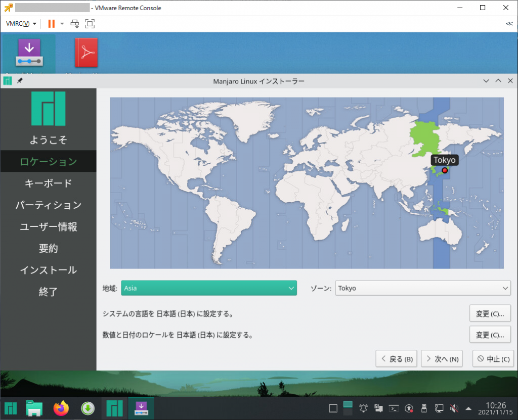Click the red Tokyo location marker on the map
This screenshot has height=420, width=518.
[445, 170]
